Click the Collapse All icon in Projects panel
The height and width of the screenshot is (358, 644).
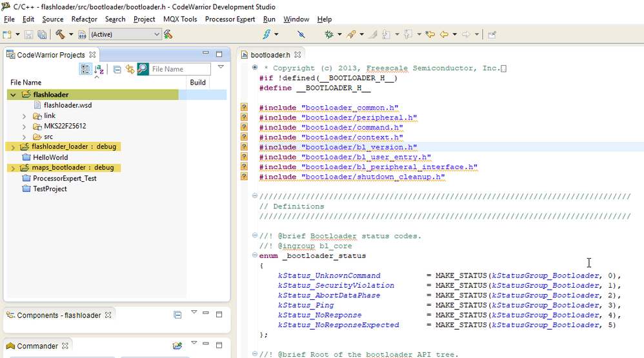coord(117,69)
